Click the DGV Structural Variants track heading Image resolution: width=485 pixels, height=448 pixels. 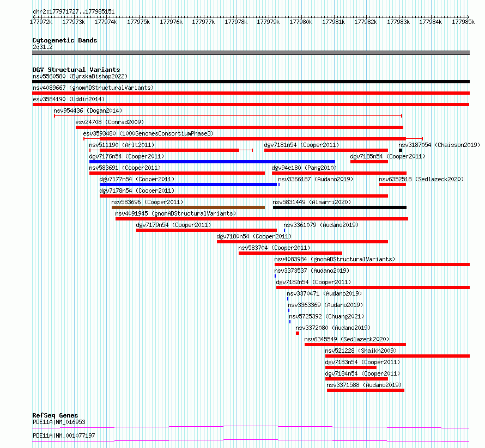(x=76, y=70)
